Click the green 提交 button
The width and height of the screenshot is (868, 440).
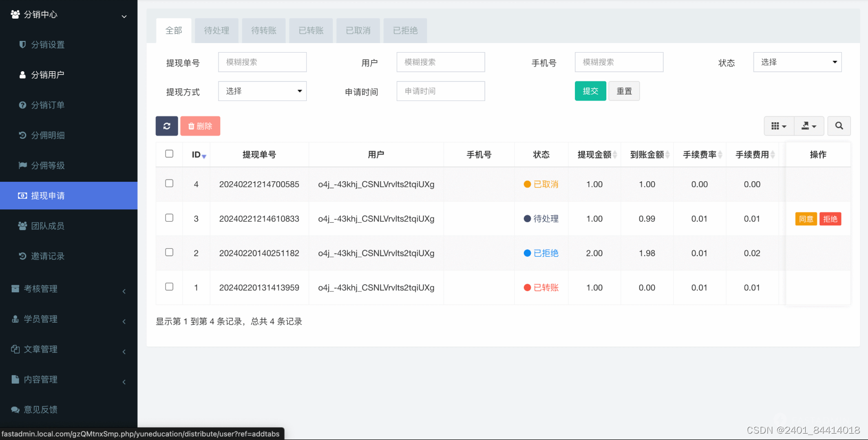coord(590,91)
